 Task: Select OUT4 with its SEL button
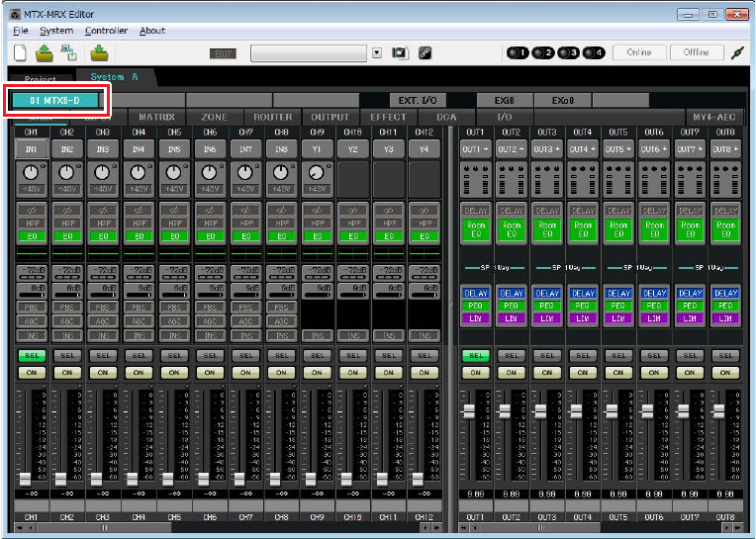[583, 355]
